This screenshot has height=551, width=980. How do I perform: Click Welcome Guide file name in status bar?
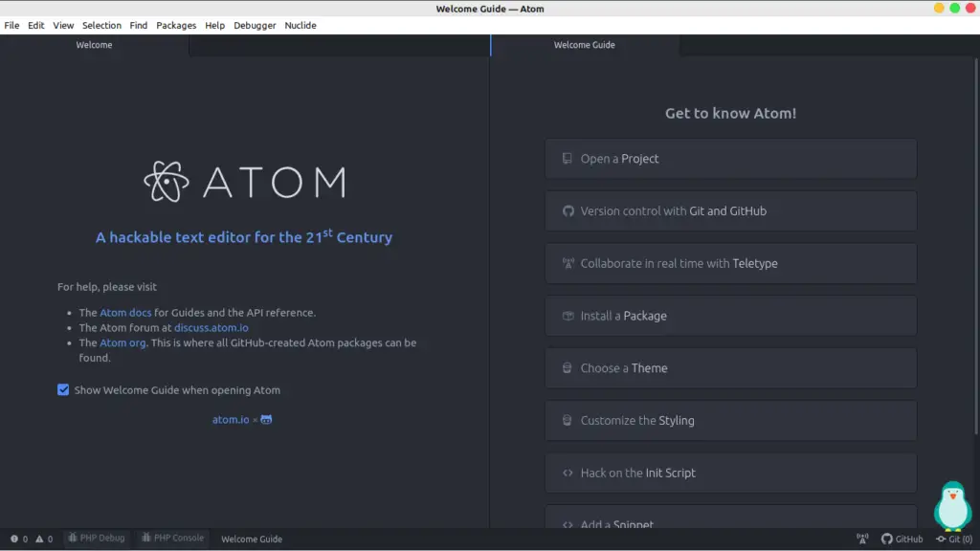(x=252, y=540)
